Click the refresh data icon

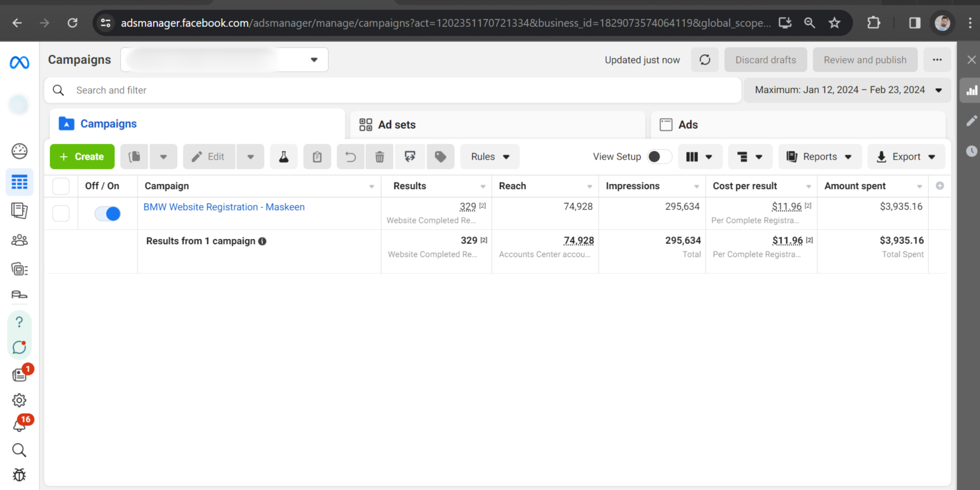tap(705, 60)
